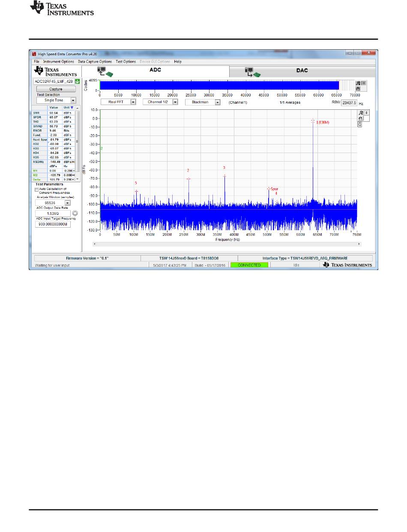Click the Unit column blue triangle
407x532 pixels.
[x=72, y=108]
